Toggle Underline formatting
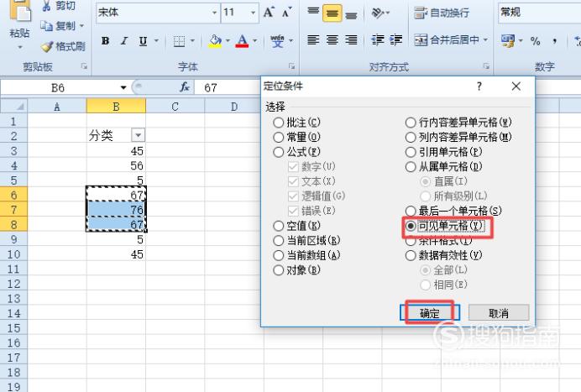The image size is (581, 392). click(143, 41)
